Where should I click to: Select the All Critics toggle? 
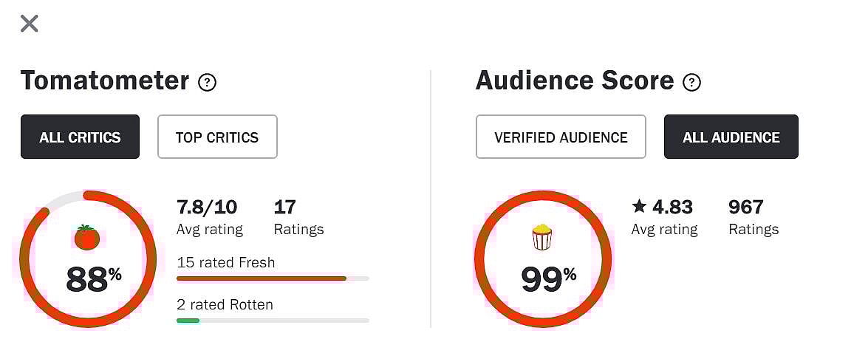[80, 137]
